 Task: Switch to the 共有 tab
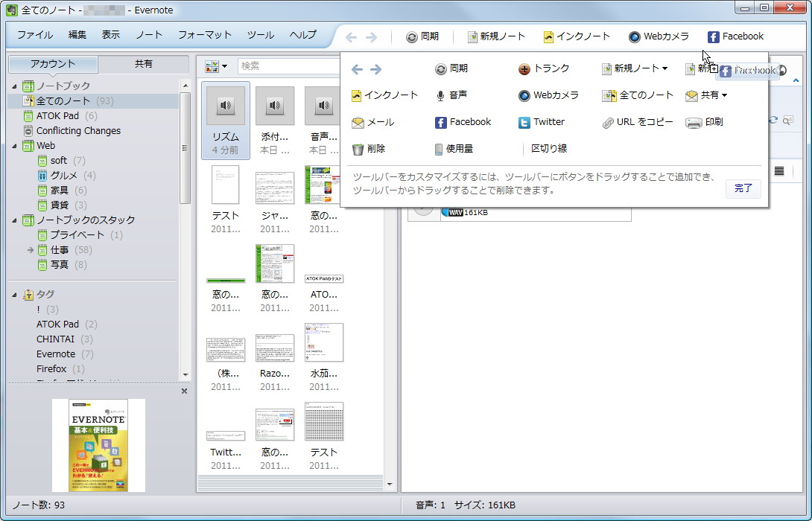144,64
